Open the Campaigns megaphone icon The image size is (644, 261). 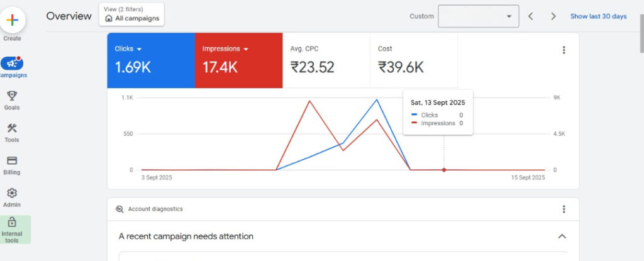tap(12, 64)
